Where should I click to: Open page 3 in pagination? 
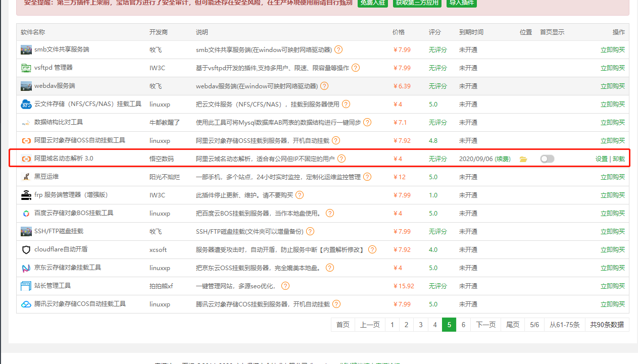click(420, 325)
